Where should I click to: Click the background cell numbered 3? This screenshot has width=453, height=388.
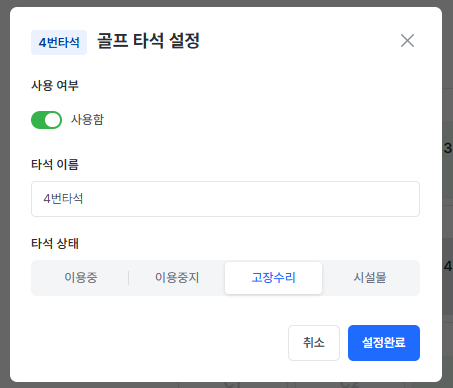coord(448,148)
